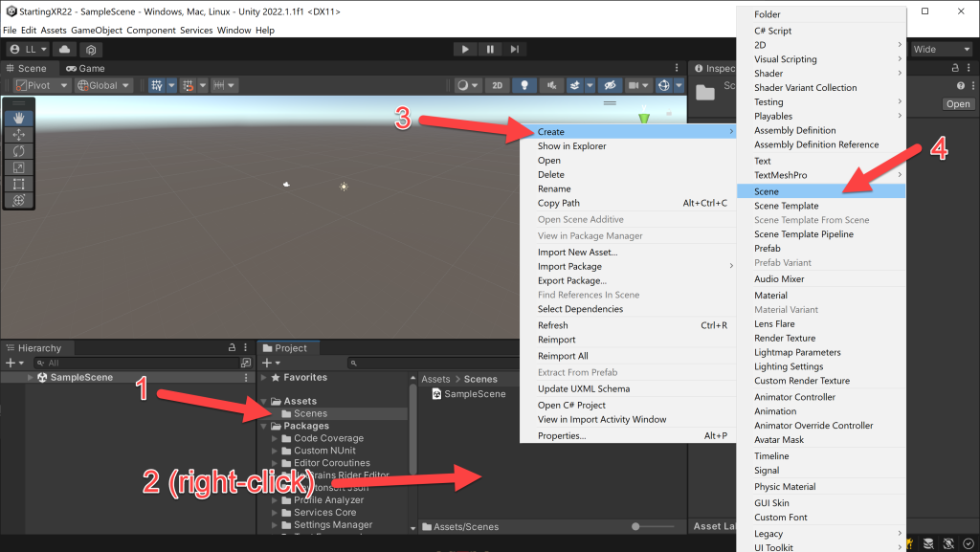This screenshot has height=552, width=980.
Task: Toggle the Inspector lock icon
Action: click(955, 67)
